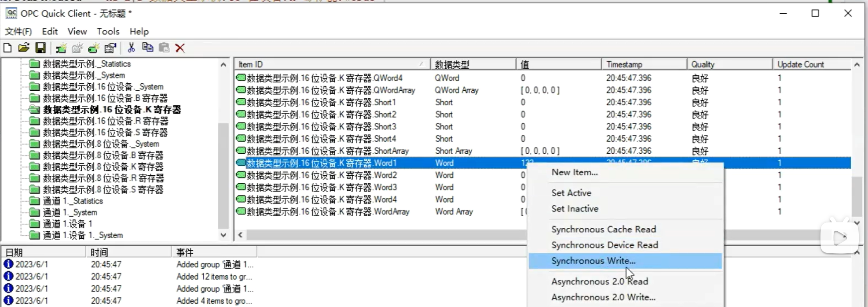Open the Properties toolbar icon
The width and height of the screenshot is (868, 307).
[x=110, y=48]
